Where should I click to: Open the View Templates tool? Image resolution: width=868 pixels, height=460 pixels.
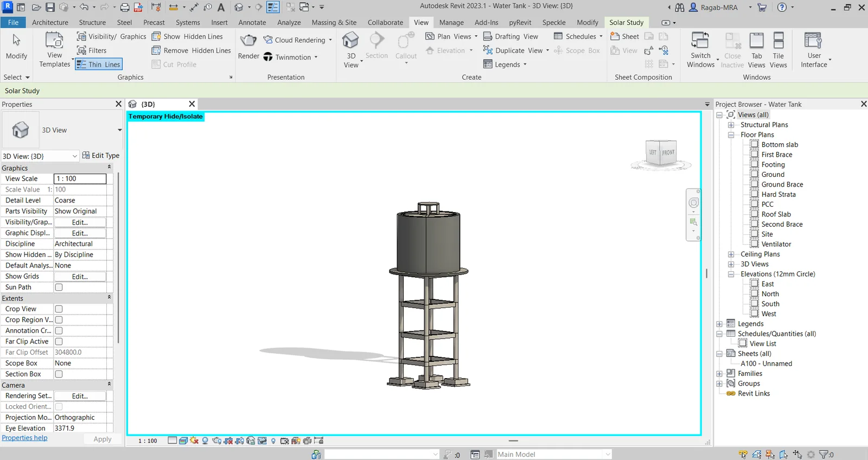coord(55,50)
